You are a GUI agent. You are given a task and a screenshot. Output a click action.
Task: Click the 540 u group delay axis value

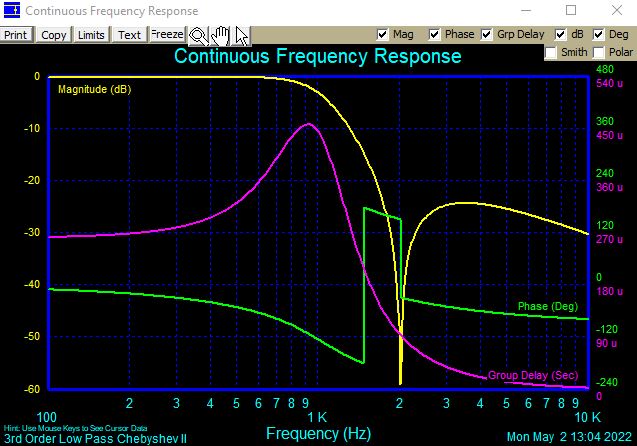click(609, 84)
